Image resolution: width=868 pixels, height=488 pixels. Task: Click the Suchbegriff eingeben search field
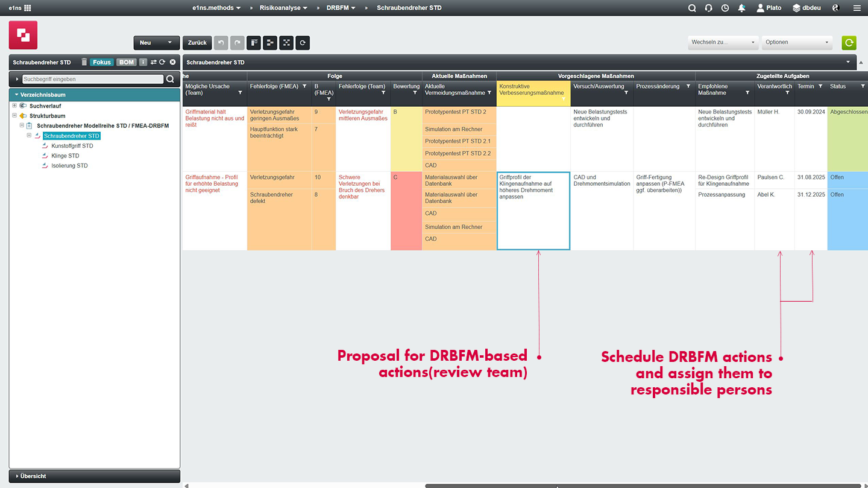pos(93,79)
